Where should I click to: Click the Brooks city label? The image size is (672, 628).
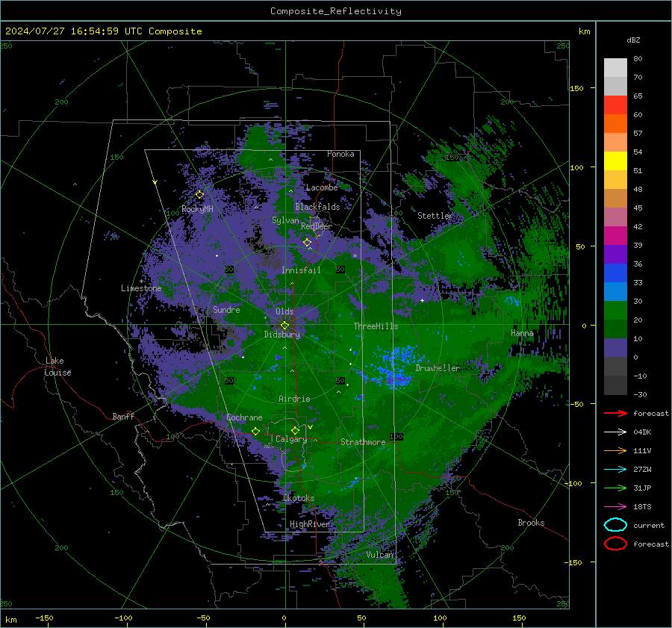(x=531, y=523)
